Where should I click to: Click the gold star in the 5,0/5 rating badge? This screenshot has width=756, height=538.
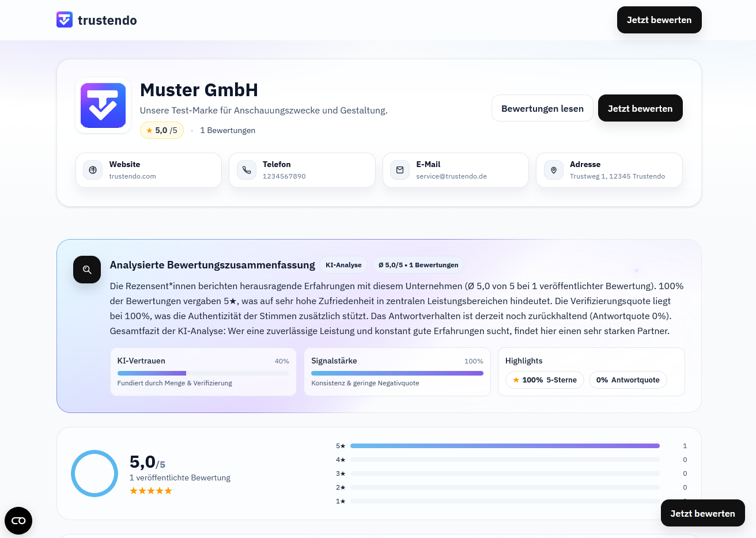point(149,130)
